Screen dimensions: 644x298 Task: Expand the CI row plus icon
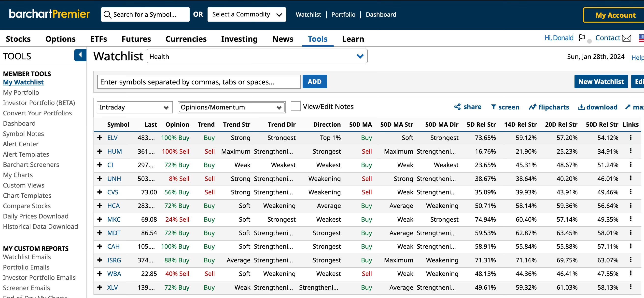(100, 165)
